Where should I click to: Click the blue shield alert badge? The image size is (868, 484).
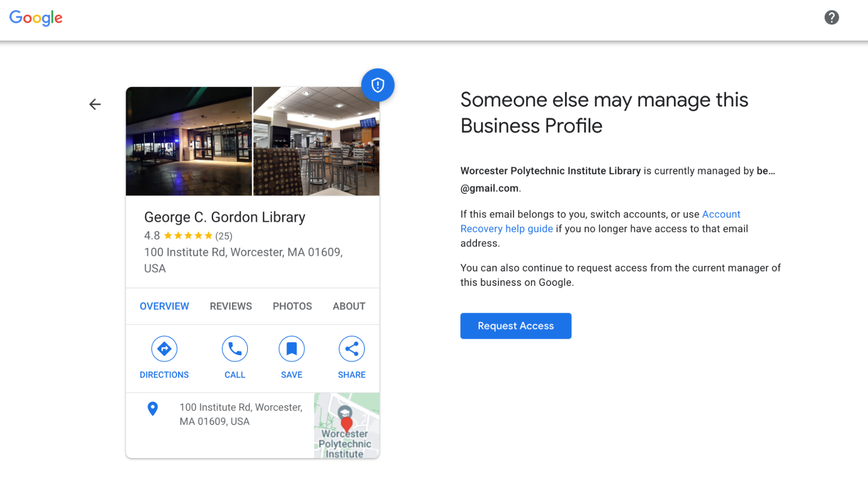pyautogui.click(x=378, y=85)
